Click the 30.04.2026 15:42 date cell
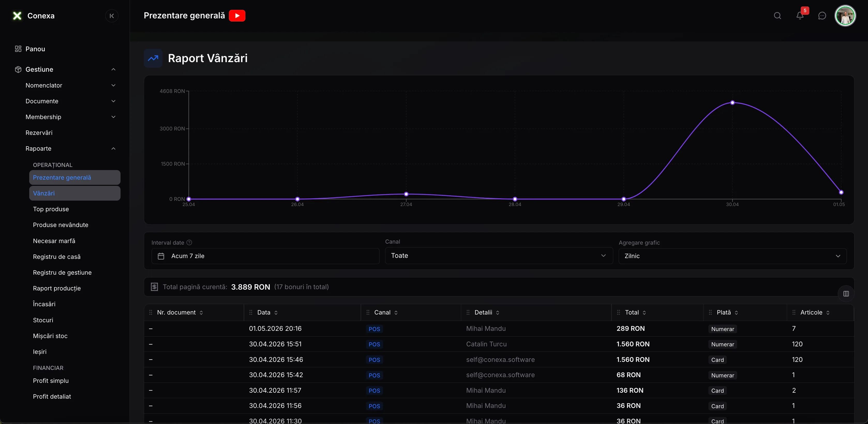The image size is (868, 424). [x=276, y=375]
